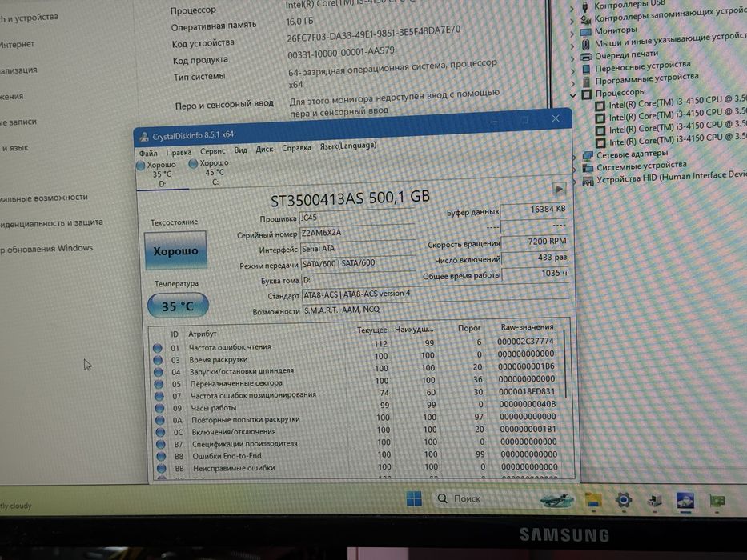The image size is (747, 560).
Task: Click the Мониторы monitor icon in Device Manager
Action: (x=585, y=32)
